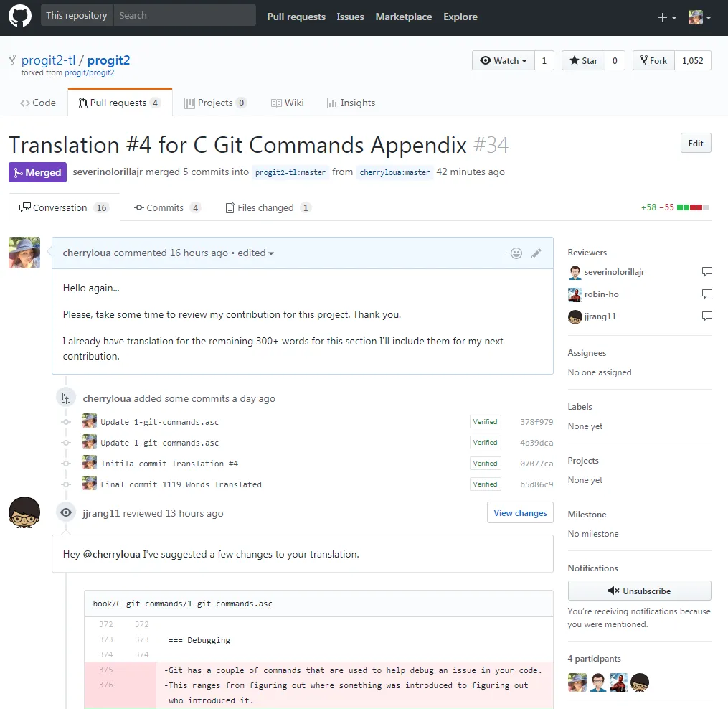
Task: Click the Unsubscribe notifications button
Action: click(x=639, y=591)
